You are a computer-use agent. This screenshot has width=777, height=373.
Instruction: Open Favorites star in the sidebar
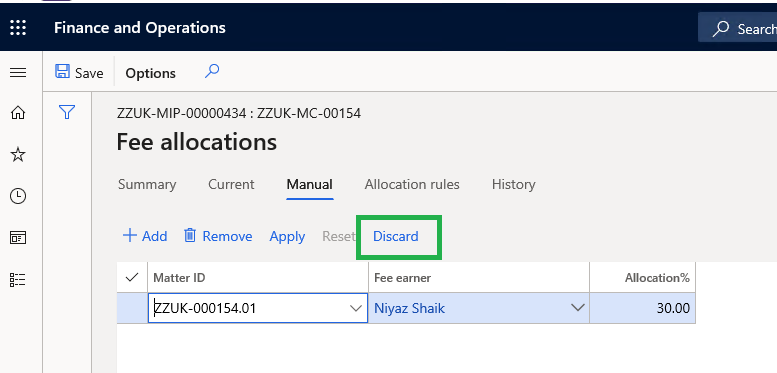click(18, 155)
